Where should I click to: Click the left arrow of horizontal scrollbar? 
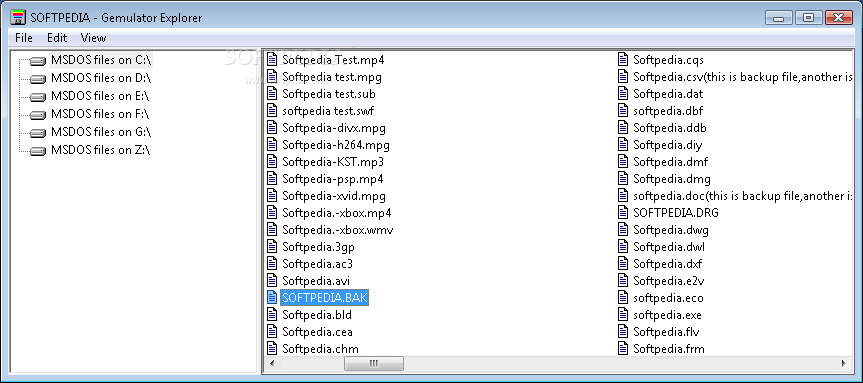pyautogui.click(x=271, y=363)
